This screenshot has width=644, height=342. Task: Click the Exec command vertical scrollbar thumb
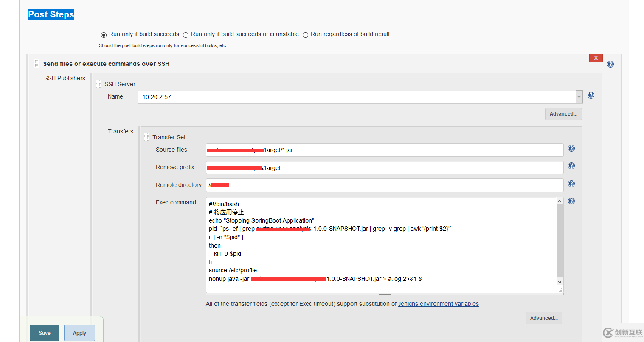coord(560,241)
